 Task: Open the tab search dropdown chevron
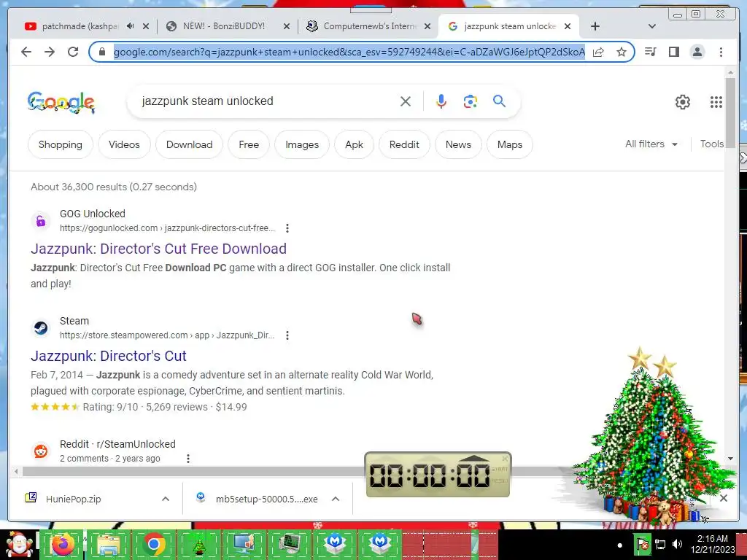652,26
